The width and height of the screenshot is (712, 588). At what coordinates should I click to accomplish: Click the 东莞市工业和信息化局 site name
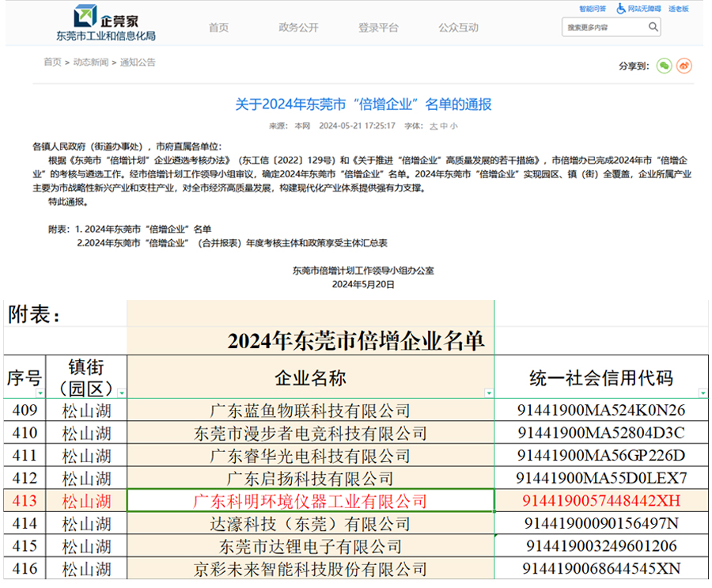tap(106, 36)
